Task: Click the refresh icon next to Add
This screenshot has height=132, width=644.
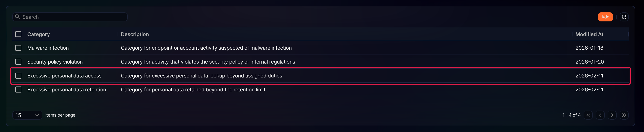Action: (x=624, y=17)
